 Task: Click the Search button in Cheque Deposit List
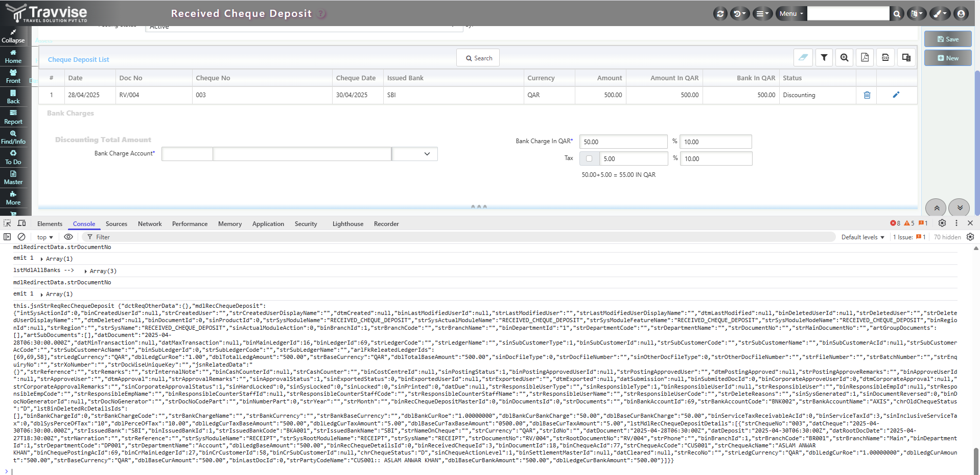[478, 58]
